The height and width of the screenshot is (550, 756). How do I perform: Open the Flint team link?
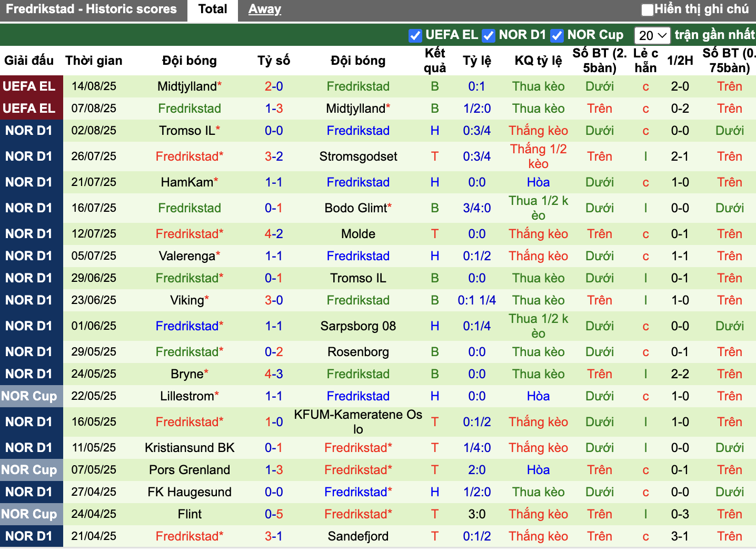pos(190,514)
